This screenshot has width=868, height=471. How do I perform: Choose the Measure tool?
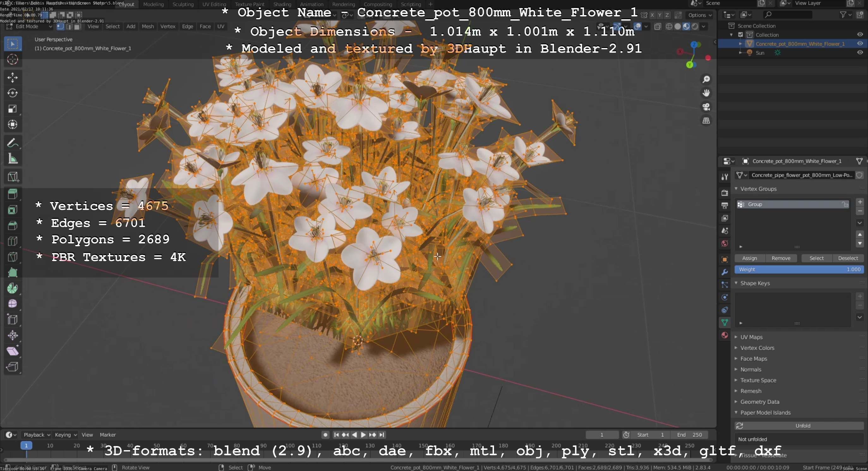[x=12, y=158]
